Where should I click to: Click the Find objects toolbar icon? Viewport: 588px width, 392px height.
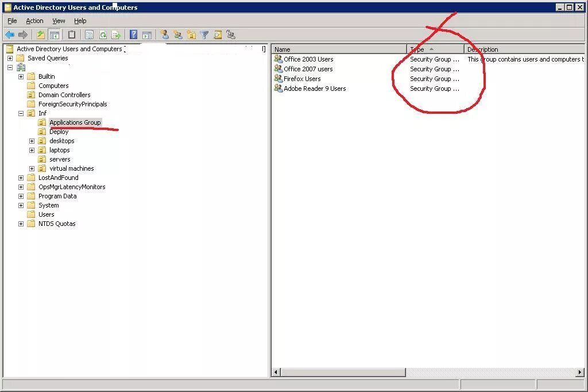(x=218, y=35)
